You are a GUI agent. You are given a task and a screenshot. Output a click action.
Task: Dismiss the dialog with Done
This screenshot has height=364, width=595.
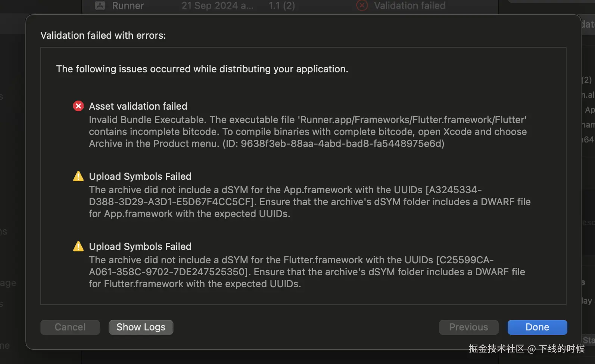(x=537, y=327)
